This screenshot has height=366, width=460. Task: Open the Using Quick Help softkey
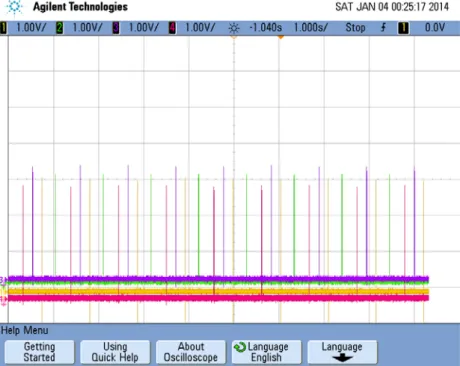tap(115, 352)
